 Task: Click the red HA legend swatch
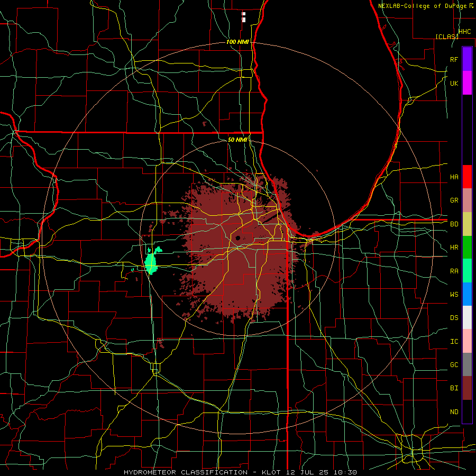467,177
